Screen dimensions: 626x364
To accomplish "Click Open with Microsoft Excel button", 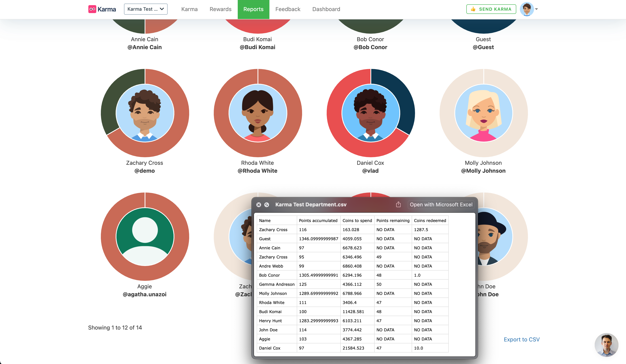I will pos(441,204).
